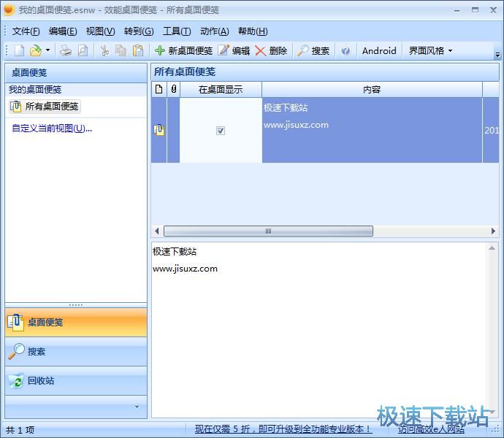The width and height of the screenshot is (504, 438).
Task: Open the 文件(F) menu
Action: click(x=26, y=31)
